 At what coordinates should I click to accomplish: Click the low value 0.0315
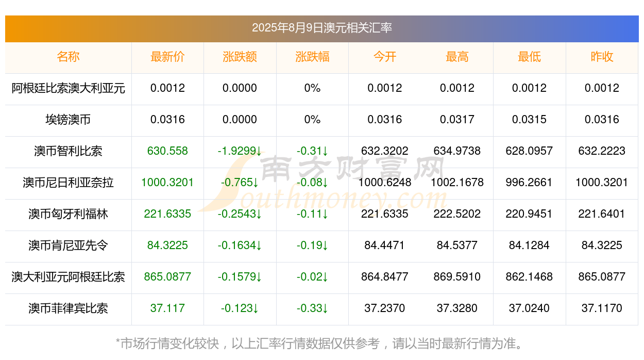coord(529,120)
